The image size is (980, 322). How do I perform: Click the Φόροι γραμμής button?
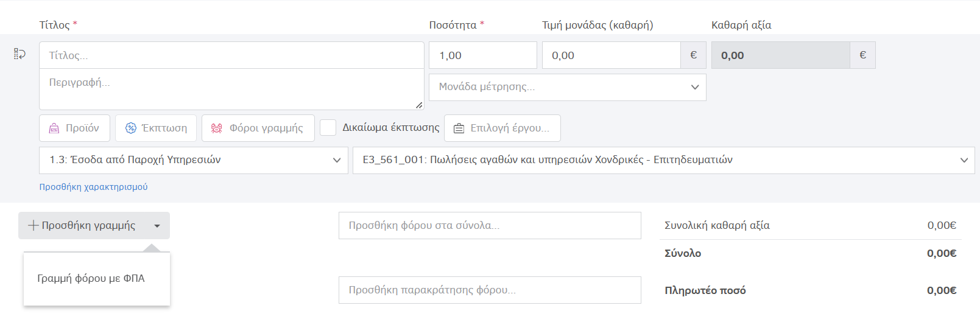258,128
